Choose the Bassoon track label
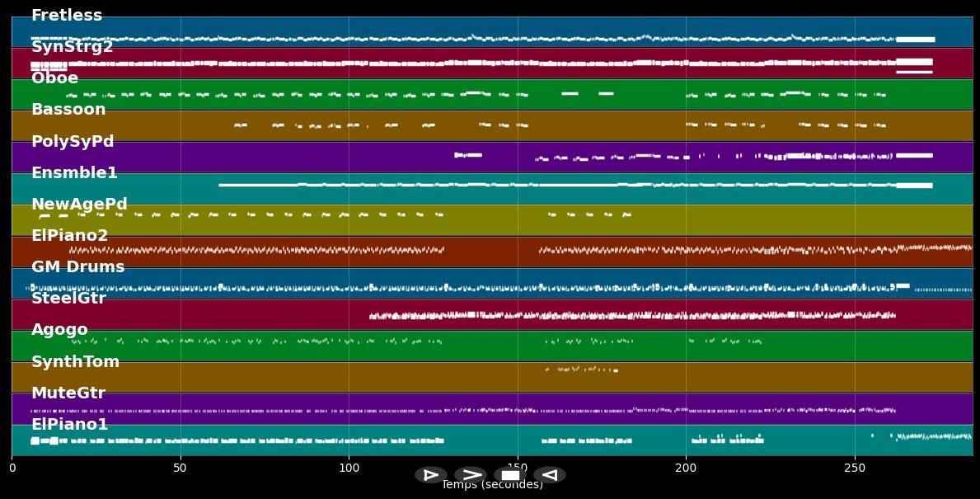This screenshot has height=499, width=980. [x=68, y=110]
